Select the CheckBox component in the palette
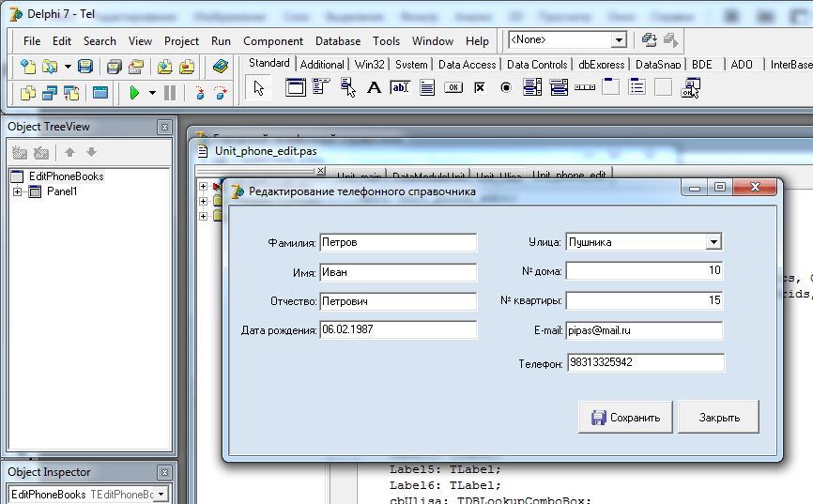The image size is (813, 504). point(480,87)
